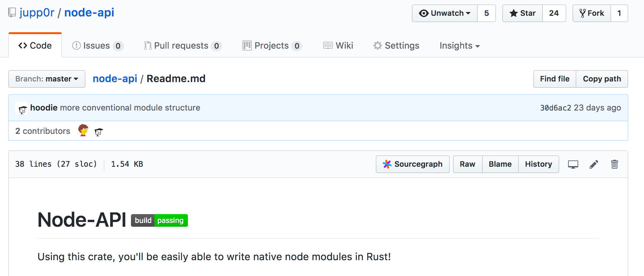Fork the repository

click(592, 13)
